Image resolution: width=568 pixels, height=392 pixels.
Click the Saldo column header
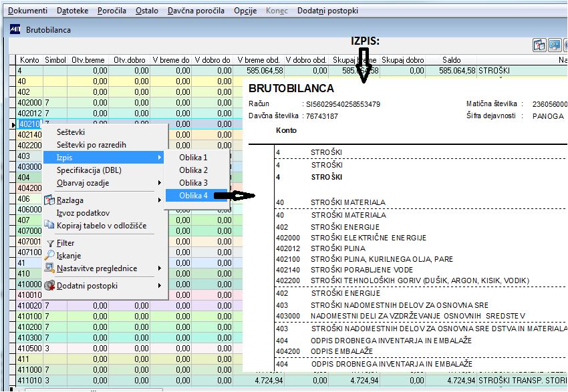[451, 60]
